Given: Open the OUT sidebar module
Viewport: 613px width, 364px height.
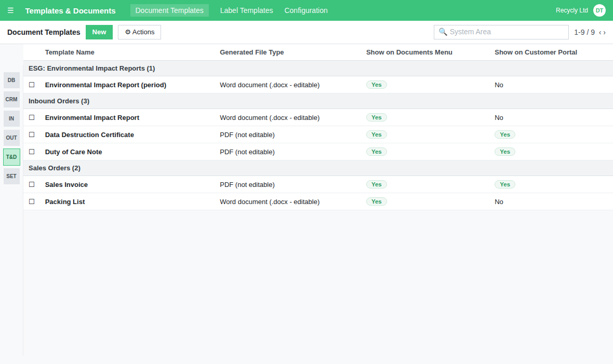Looking at the screenshot, I should (11, 138).
